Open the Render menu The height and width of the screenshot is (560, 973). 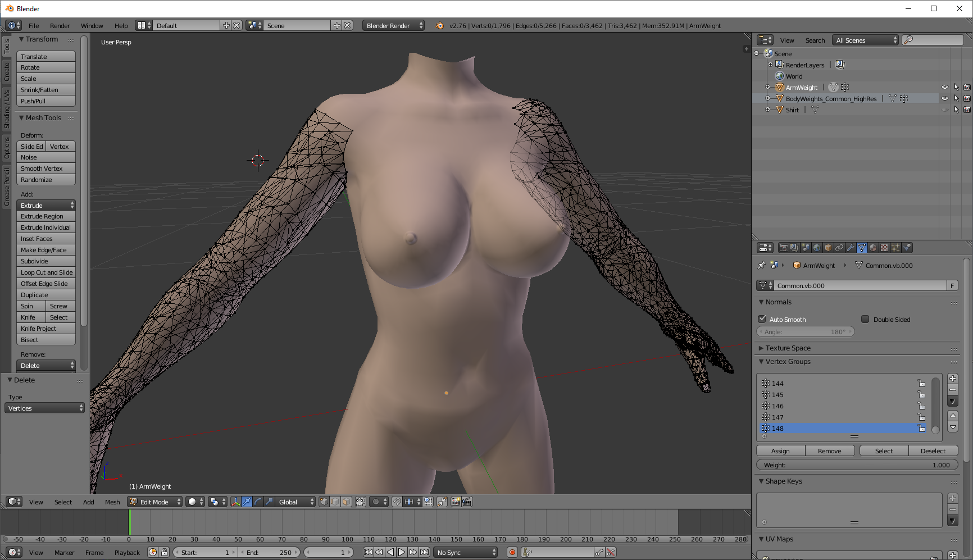60,26
